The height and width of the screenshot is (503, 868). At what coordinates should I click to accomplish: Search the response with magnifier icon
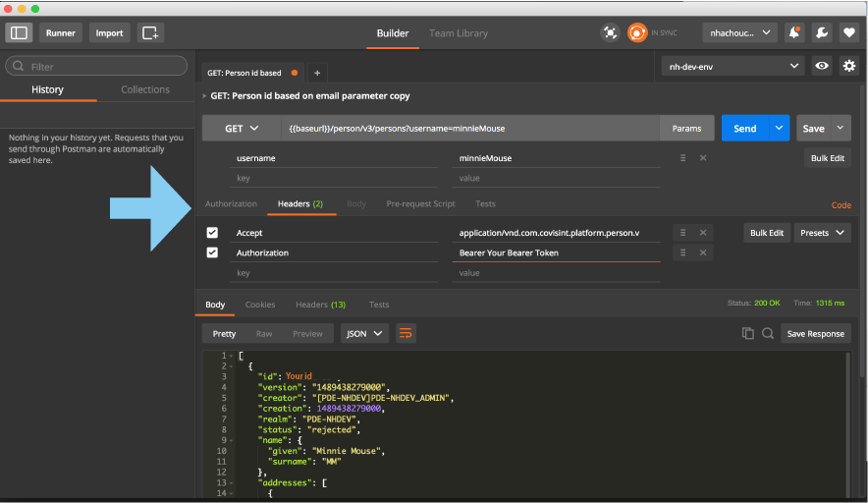(768, 333)
